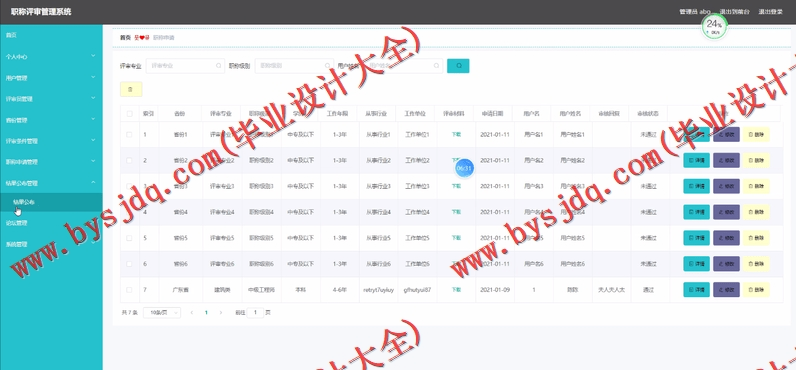Focus the 前往 page number input
This screenshot has width=796, height=370.
point(255,313)
